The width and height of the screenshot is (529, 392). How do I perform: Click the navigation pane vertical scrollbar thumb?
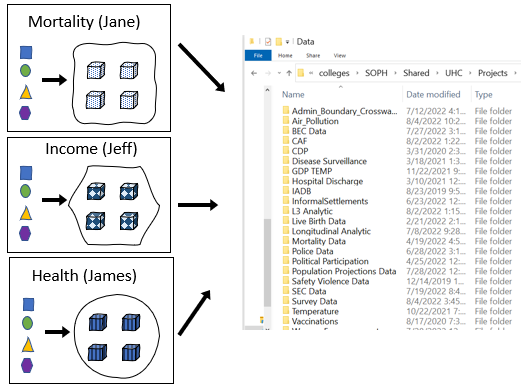[x=267, y=263]
